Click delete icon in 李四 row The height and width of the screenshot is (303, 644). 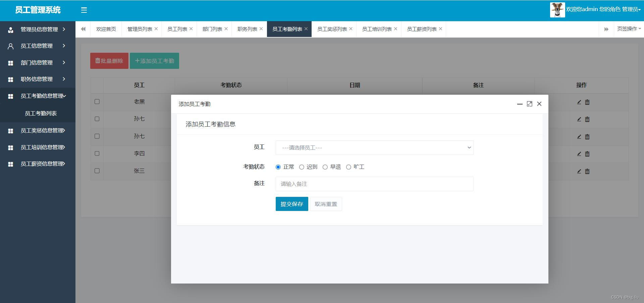tap(587, 154)
